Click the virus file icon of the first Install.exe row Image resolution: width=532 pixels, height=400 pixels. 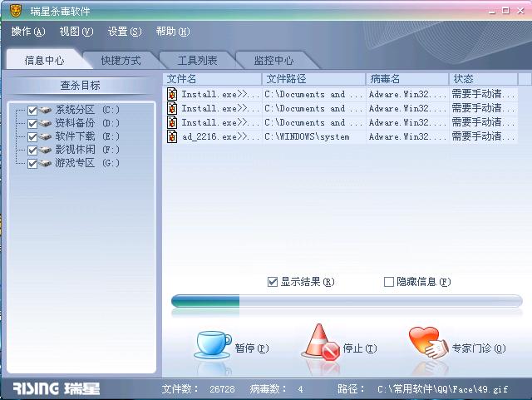[172, 94]
